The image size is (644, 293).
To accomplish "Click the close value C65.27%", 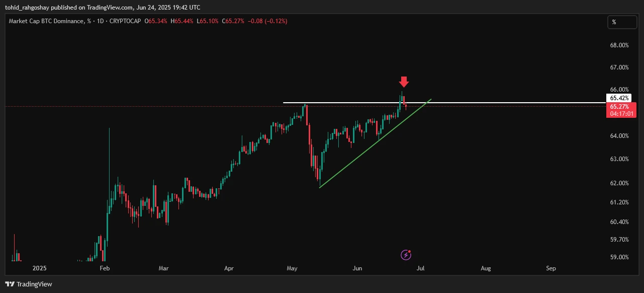I will (232, 21).
